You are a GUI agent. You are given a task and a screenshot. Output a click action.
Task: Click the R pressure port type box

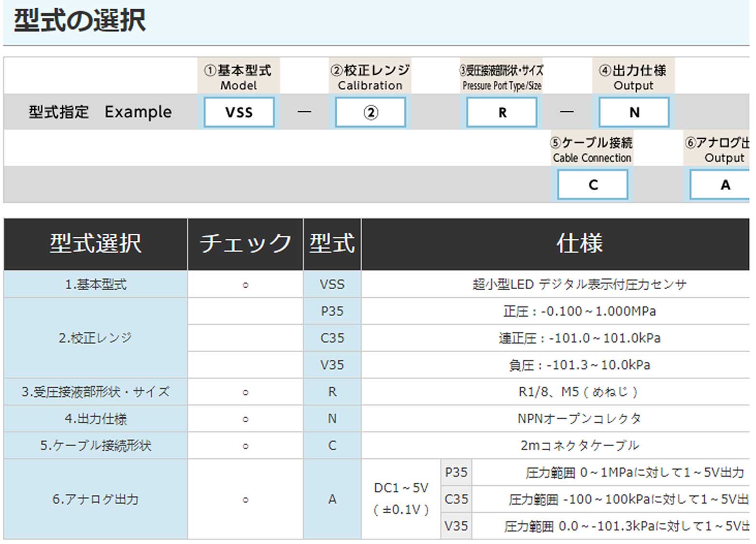[x=502, y=112]
